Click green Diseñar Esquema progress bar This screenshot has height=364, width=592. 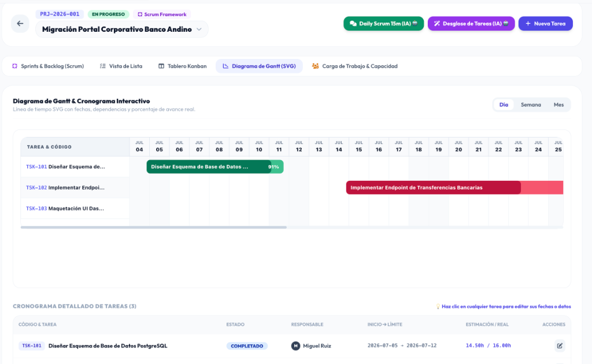(215, 167)
